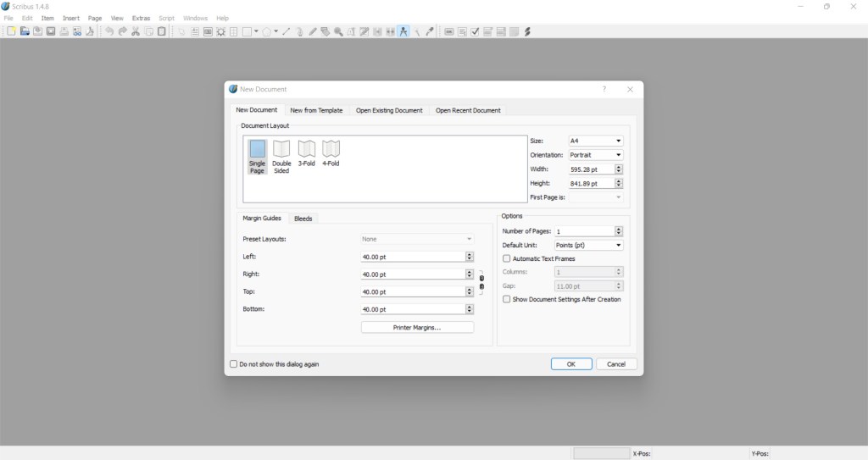Open the Preset Layouts dropdown

[417, 239]
